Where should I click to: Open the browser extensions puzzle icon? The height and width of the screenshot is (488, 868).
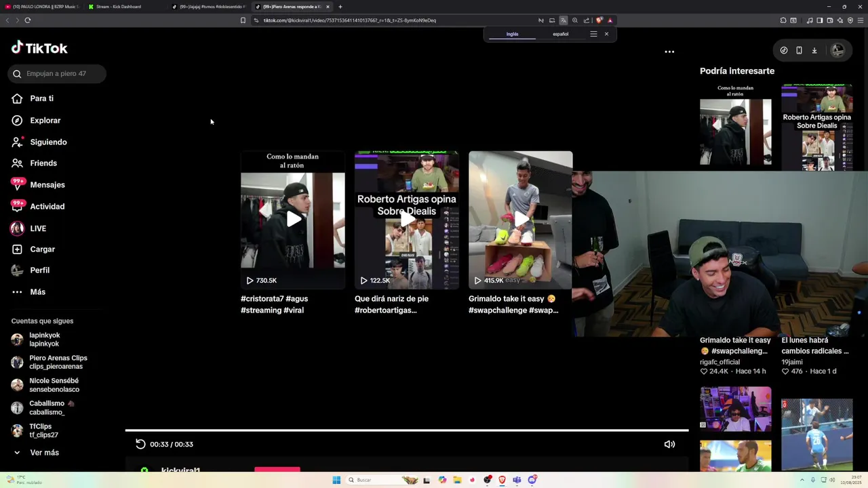coord(783,20)
